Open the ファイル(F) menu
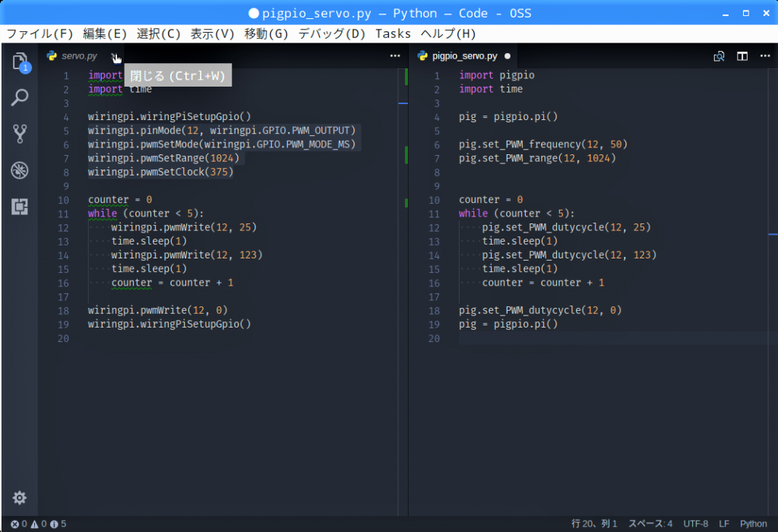 click(x=40, y=33)
